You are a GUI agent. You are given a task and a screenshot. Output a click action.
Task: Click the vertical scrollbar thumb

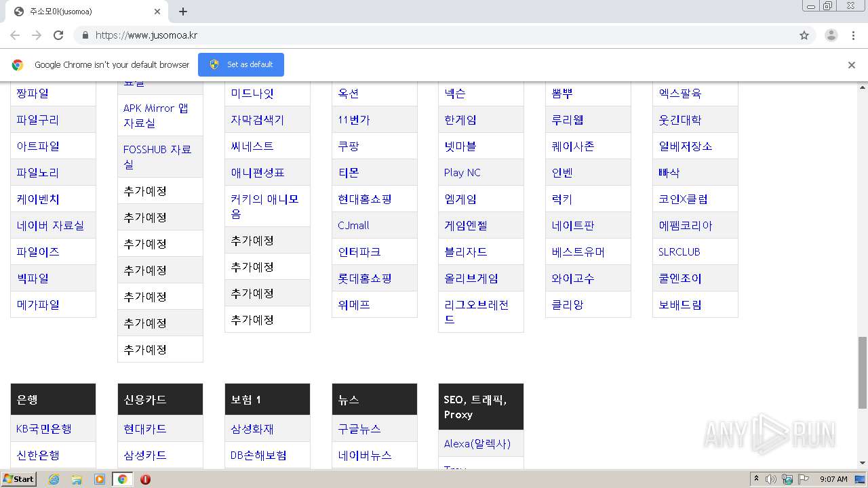pyautogui.click(x=863, y=372)
